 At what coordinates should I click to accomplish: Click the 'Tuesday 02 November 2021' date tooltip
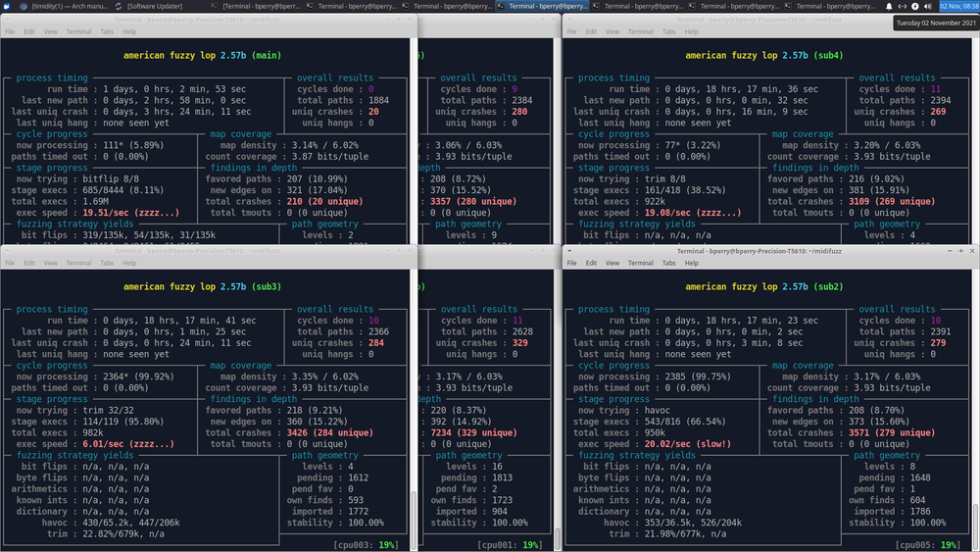point(936,23)
